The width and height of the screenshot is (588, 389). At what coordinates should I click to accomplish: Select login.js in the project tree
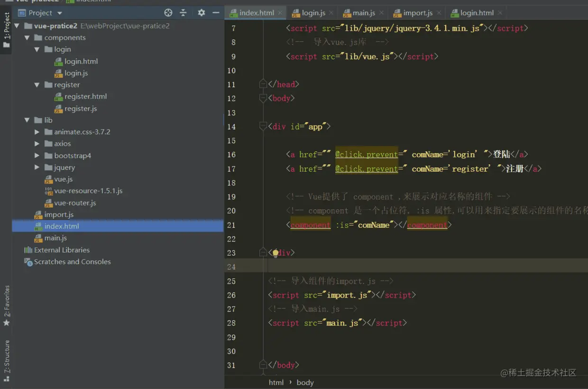tap(76, 73)
